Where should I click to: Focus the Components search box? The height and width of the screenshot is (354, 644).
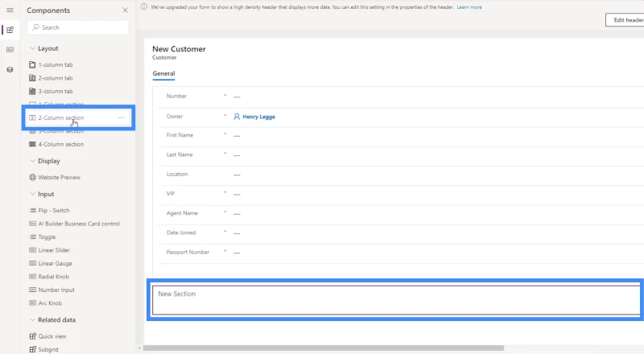[78, 27]
